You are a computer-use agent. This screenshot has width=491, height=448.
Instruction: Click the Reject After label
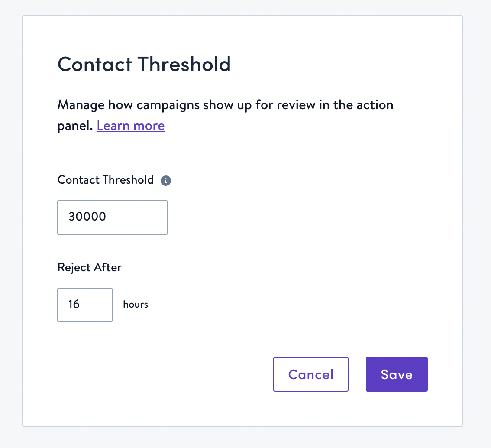89,267
